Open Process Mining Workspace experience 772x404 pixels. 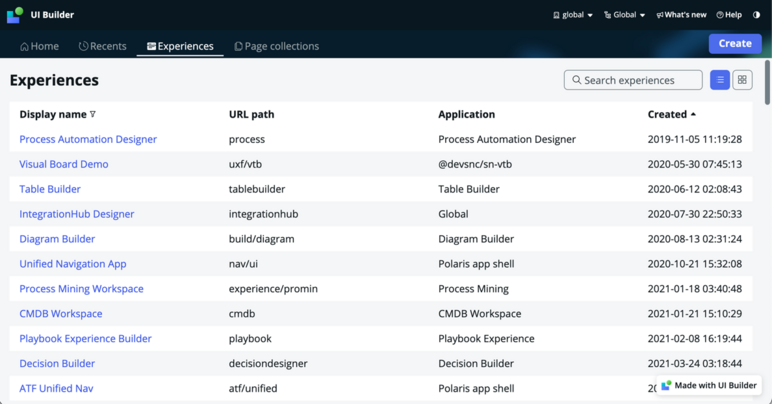(x=82, y=289)
